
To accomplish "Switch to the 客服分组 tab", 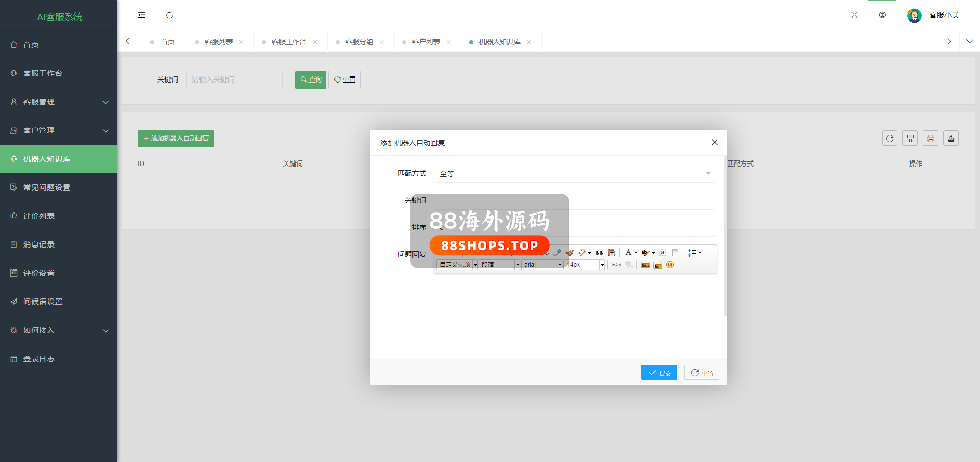I will tap(359, 42).
